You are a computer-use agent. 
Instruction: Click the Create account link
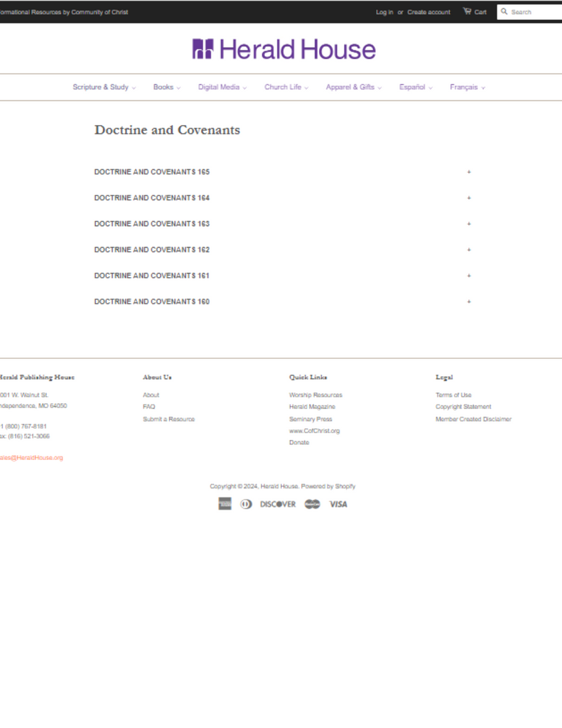[x=428, y=12]
